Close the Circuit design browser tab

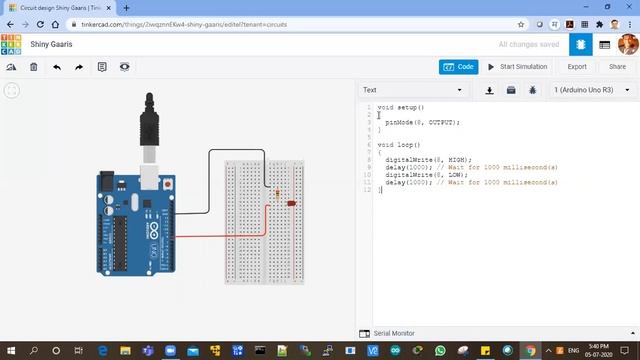click(108, 8)
